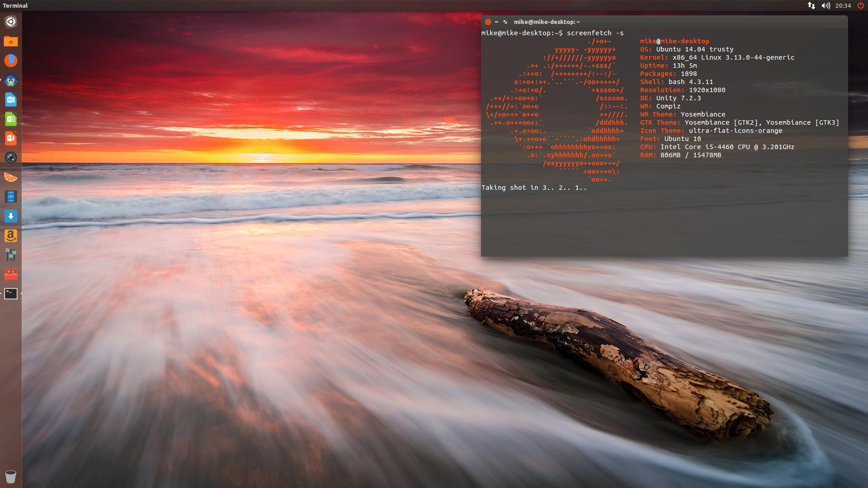Open the power session menu
This screenshot has width=868, height=488.
860,5
